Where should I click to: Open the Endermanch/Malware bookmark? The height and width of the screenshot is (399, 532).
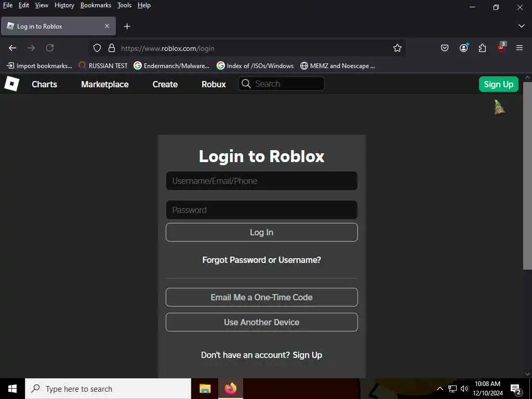pos(171,66)
